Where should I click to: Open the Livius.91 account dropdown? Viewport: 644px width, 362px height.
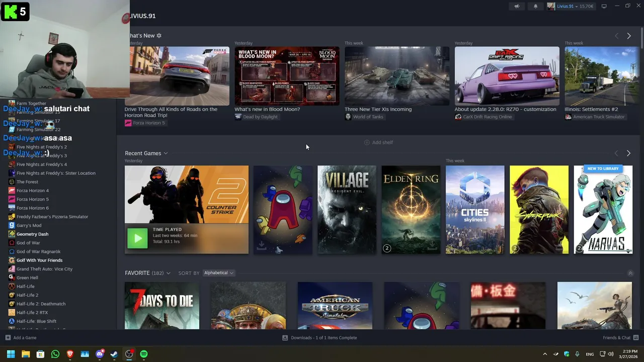point(571,6)
